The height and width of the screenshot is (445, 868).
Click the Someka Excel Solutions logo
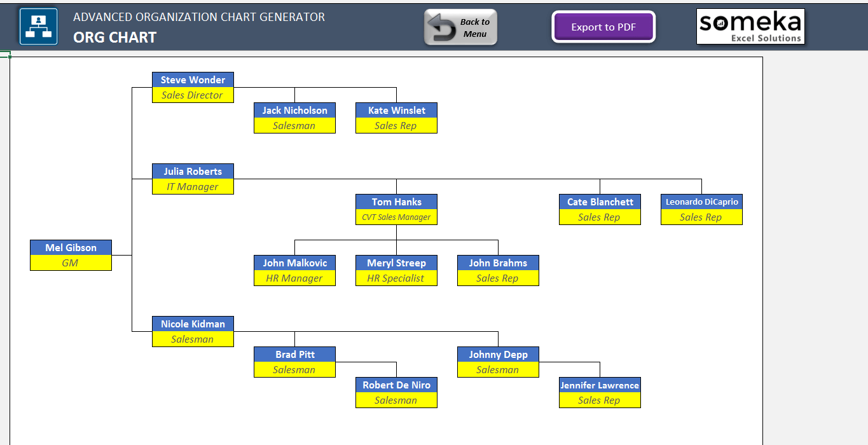750,26
